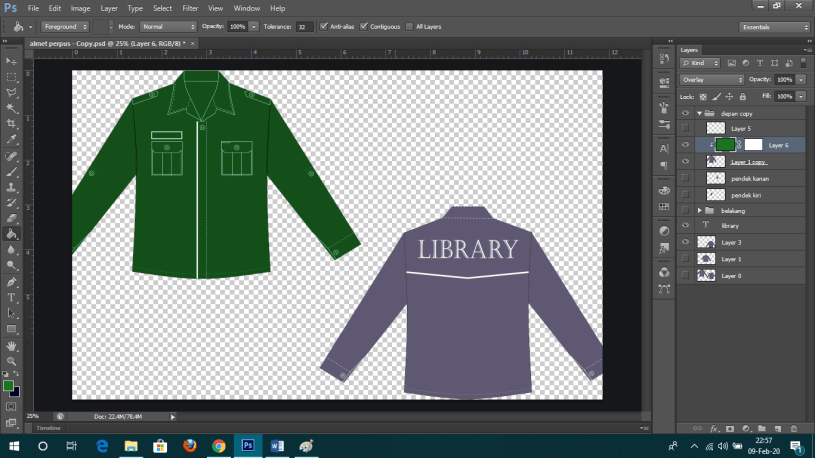Select the Pen tool
815x458 pixels.
click(x=11, y=281)
